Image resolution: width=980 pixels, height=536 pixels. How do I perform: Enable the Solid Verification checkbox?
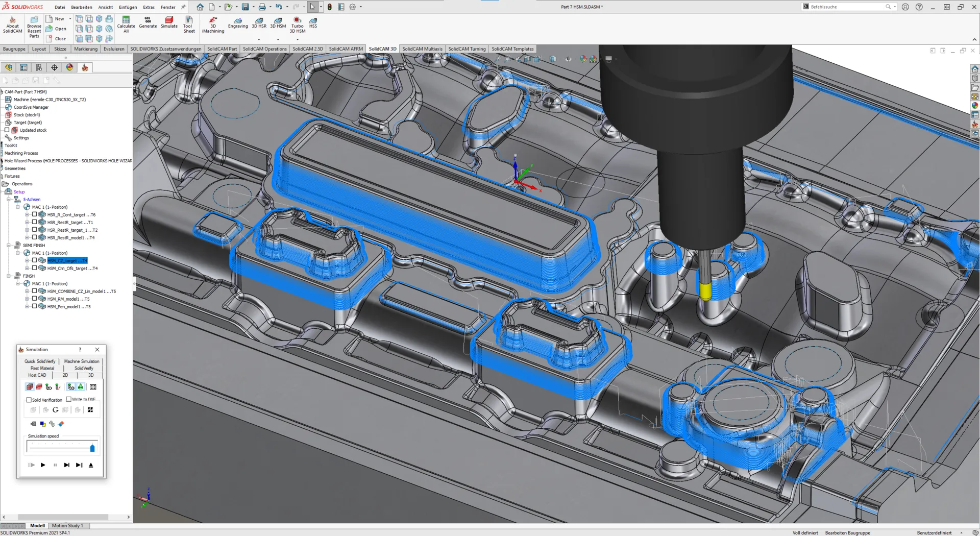point(29,400)
